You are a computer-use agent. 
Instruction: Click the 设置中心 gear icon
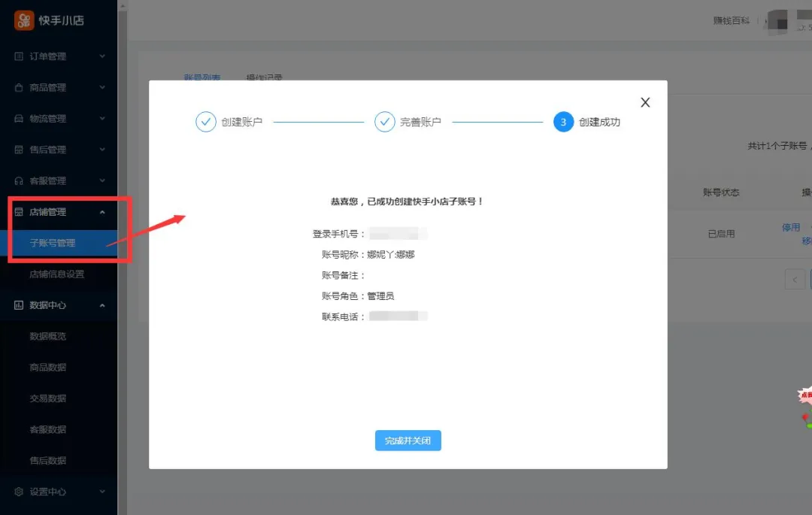(x=19, y=491)
